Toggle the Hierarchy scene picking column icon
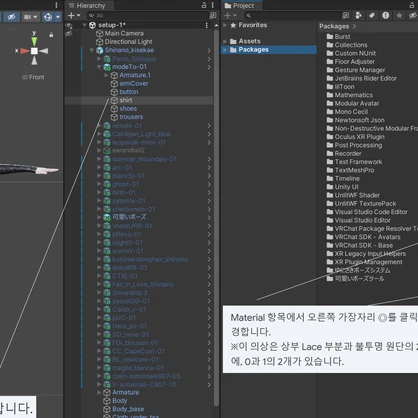Image resolution: width=418 pixels, height=418 pixels. coord(69,34)
